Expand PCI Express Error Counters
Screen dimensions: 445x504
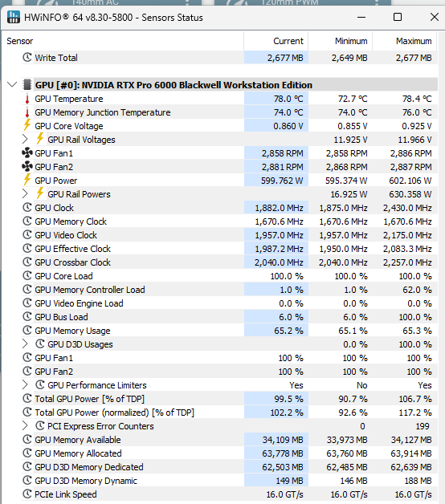coord(25,426)
